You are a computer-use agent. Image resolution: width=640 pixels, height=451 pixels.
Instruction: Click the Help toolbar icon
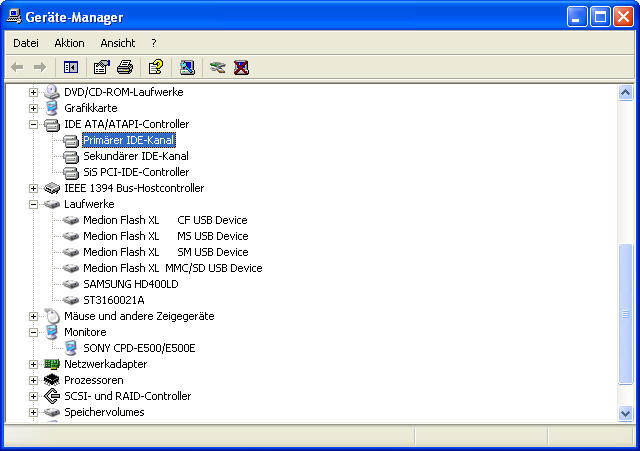[x=155, y=67]
